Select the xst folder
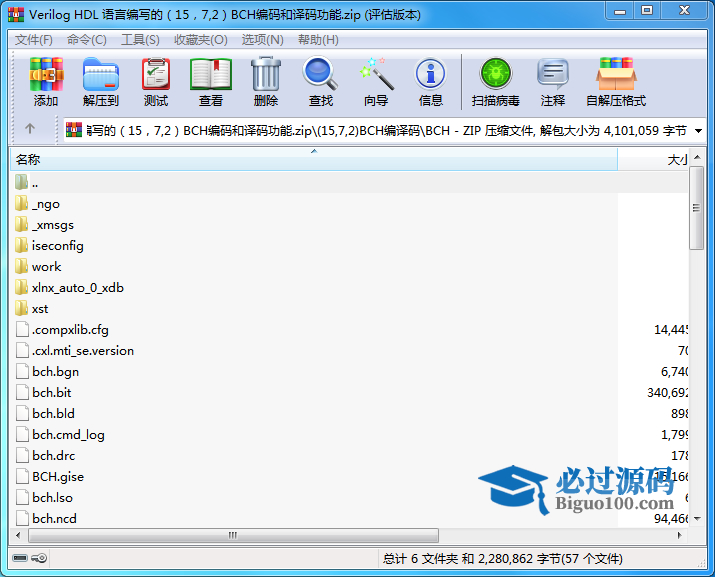715x577 pixels. tap(31, 308)
